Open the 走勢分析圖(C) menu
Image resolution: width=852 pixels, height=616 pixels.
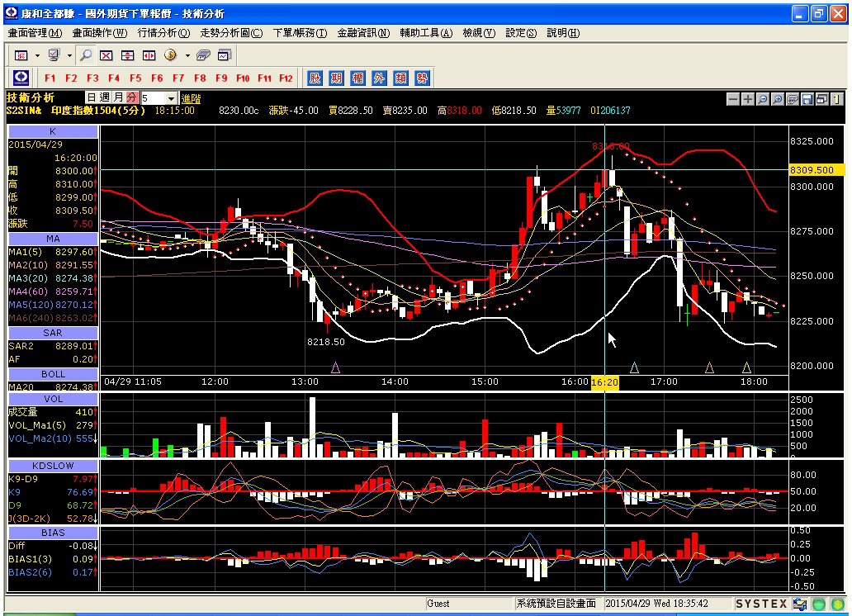[231, 33]
